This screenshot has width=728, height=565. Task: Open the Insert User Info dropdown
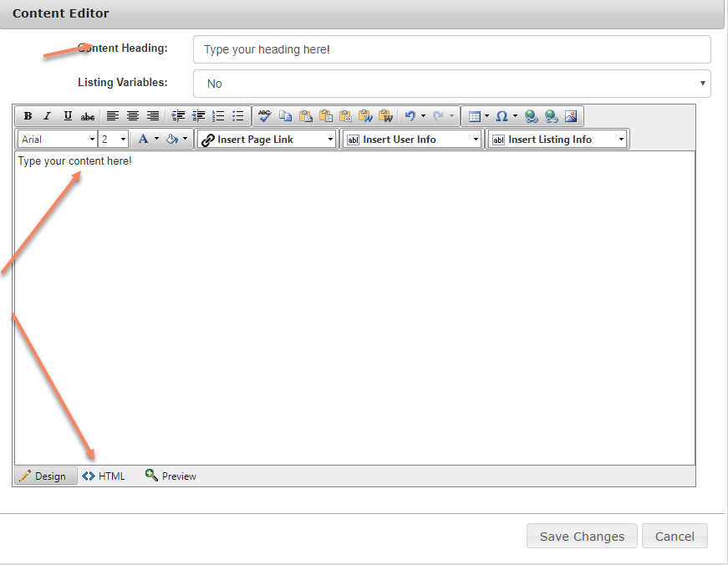point(411,140)
